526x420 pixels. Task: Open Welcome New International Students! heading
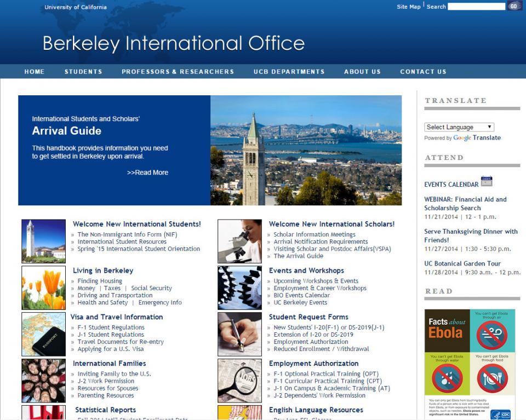coord(137,224)
